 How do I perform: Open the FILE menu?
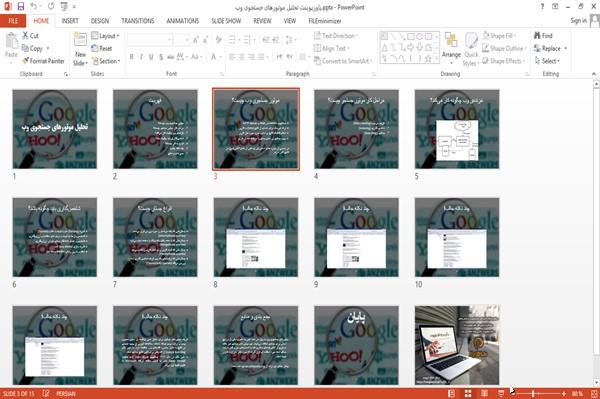(13, 21)
